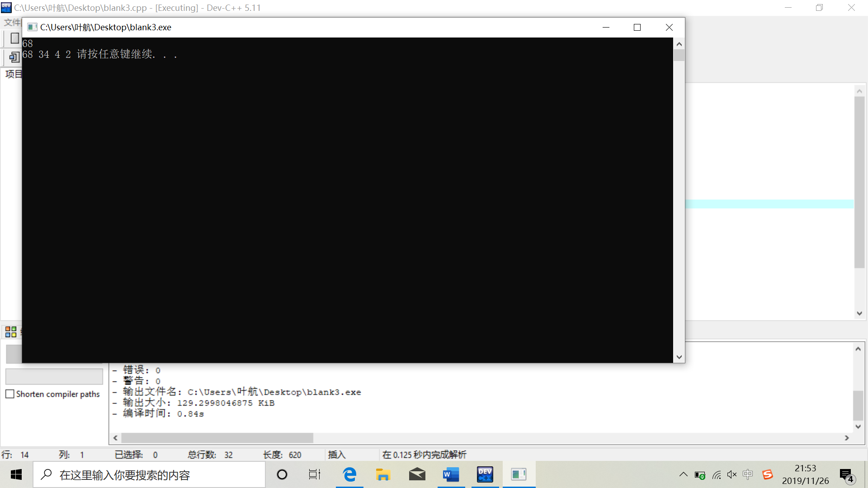This screenshot has width=868, height=488.
Task: Open notification center with 4 alerts
Action: tap(846, 475)
